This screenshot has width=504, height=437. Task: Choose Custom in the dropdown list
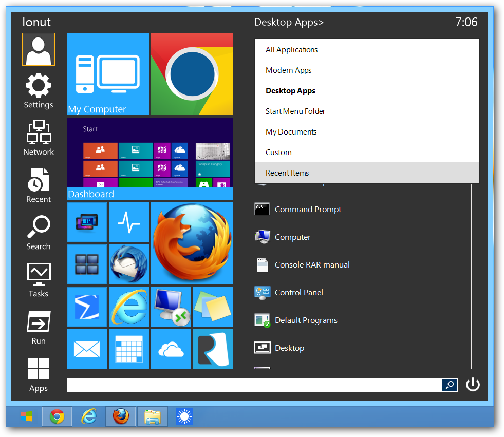click(x=367, y=153)
